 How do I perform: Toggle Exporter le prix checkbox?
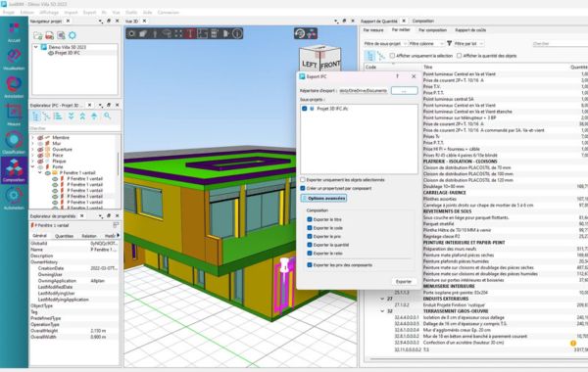pos(310,236)
